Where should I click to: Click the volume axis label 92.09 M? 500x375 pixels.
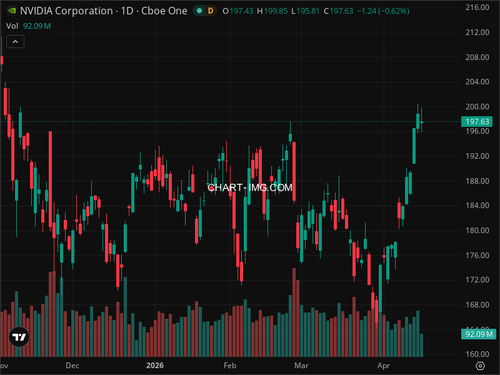pyautogui.click(x=478, y=334)
